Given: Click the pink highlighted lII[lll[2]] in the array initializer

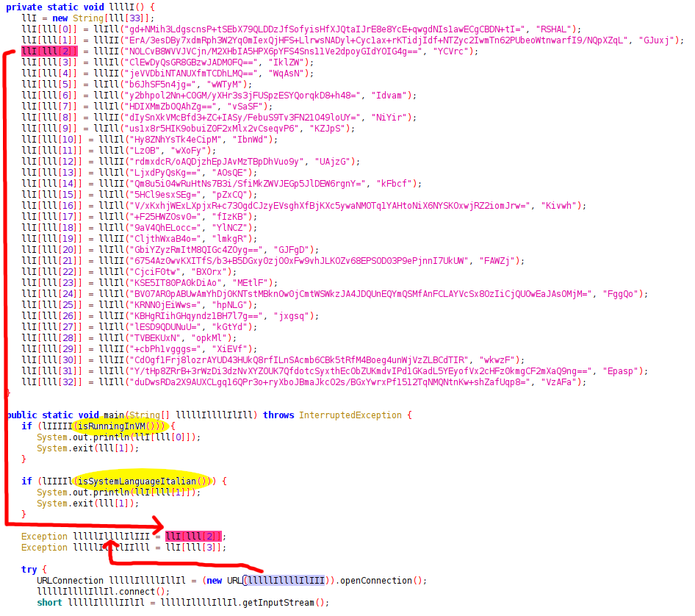Looking at the screenshot, I should pyautogui.click(x=48, y=51).
